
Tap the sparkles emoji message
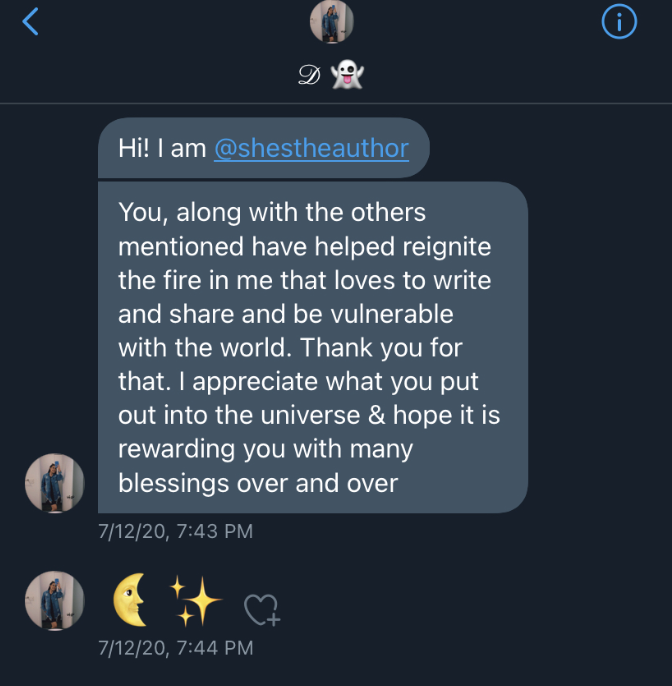tap(192, 602)
